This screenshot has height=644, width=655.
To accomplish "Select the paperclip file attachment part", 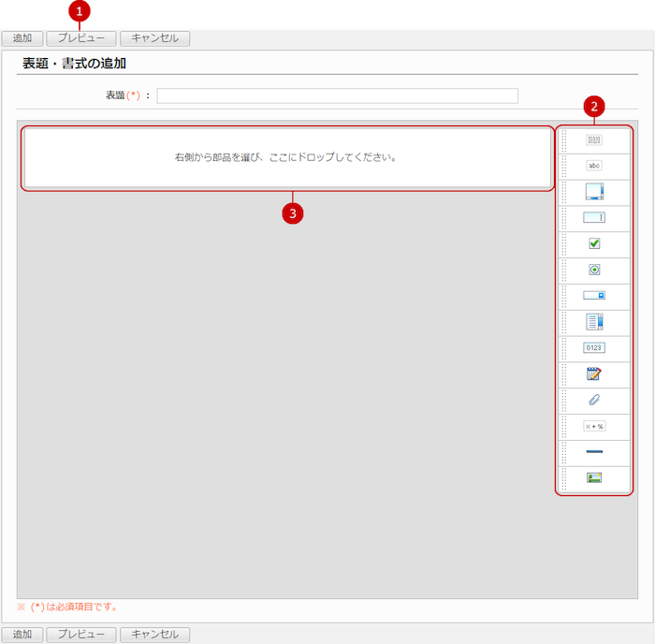I will coord(594,400).
